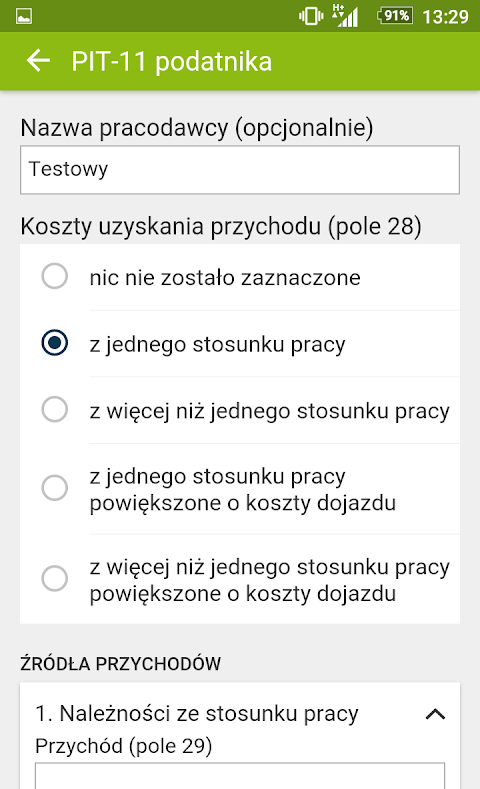Select 'z jednego stosunku pracy' radio button
Viewport: 480px width, 789px height.
pos(240,344)
